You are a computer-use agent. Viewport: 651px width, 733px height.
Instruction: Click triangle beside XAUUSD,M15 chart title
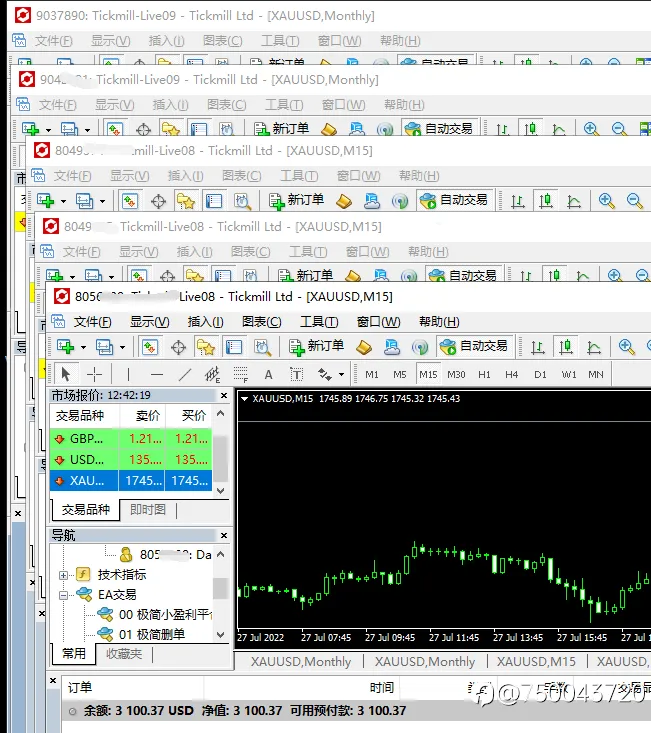pyautogui.click(x=244, y=399)
